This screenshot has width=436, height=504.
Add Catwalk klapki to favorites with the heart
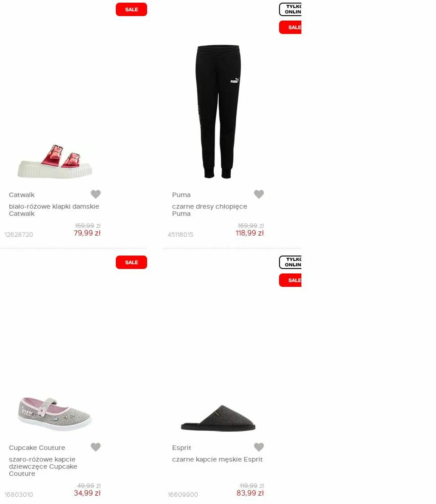[96, 194]
